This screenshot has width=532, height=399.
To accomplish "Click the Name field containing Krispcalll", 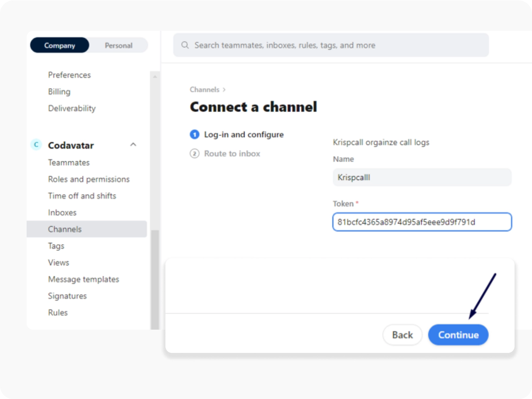I will point(422,177).
